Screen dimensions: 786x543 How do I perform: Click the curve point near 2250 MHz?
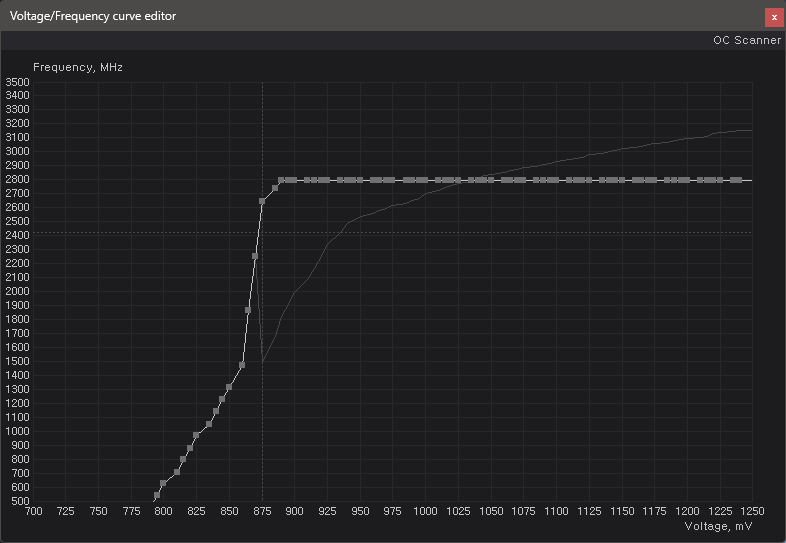pos(255,256)
